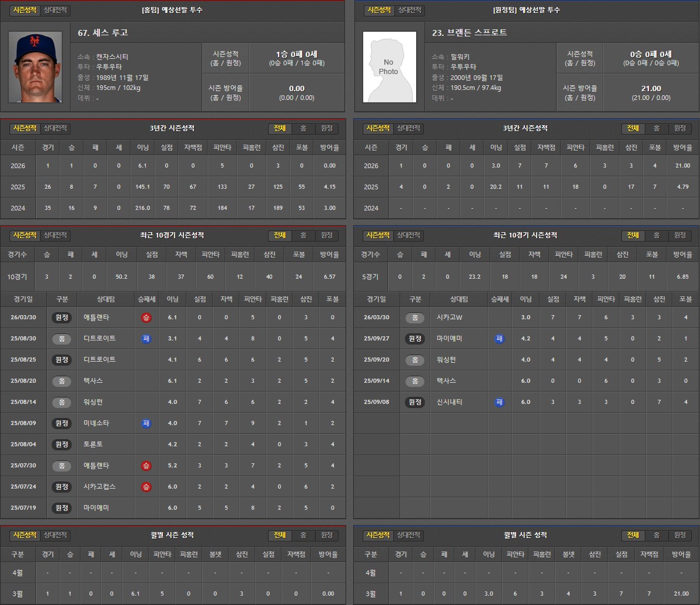Viewport: 700px width, 605px height.
Task: Open 상대전적 tab in the 원정팀 예상선발 투수 header
Action: coord(410,11)
